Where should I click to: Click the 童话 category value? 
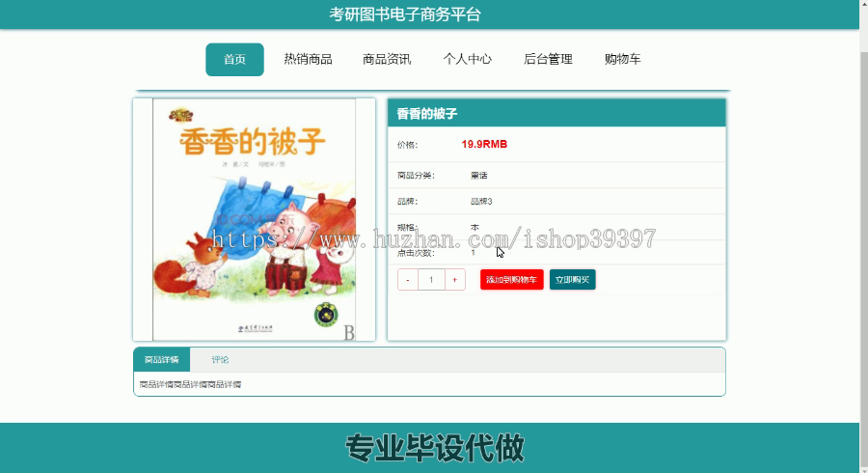pos(478,176)
